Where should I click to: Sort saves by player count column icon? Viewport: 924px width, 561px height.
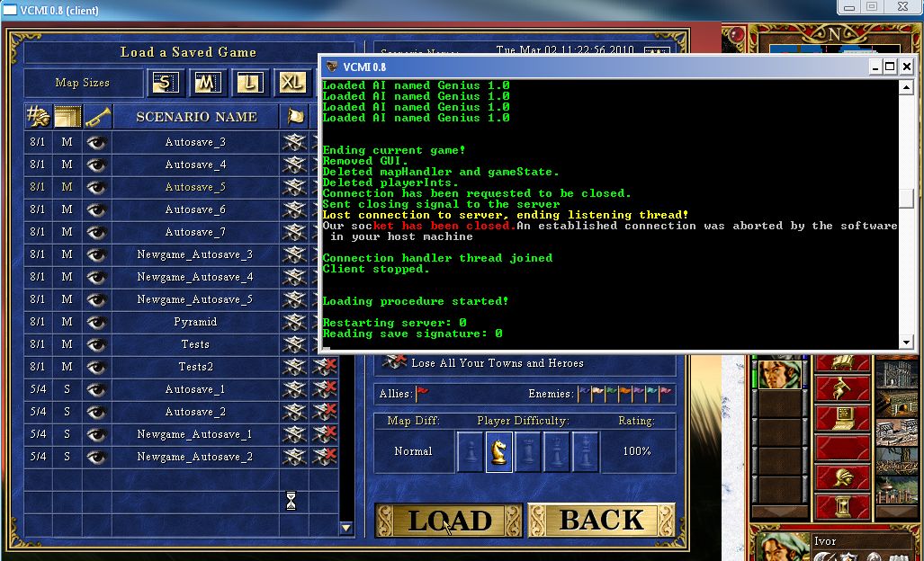click(x=38, y=117)
